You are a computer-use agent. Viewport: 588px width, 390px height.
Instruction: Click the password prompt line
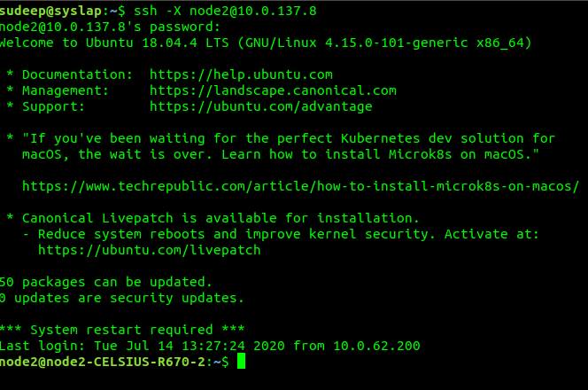[x=110, y=27]
